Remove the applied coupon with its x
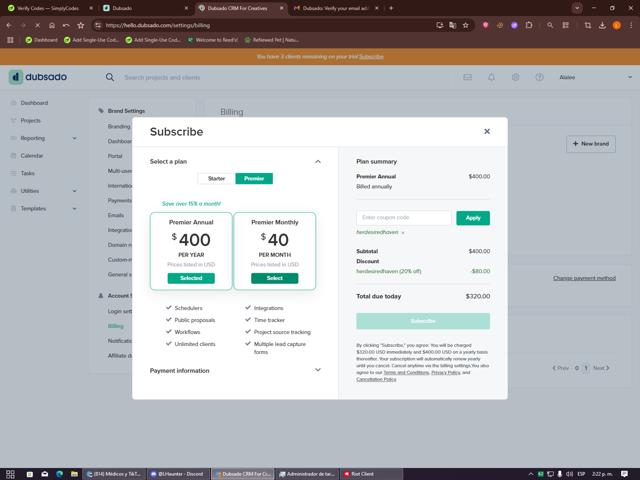The width and height of the screenshot is (640, 480). tap(403, 233)
